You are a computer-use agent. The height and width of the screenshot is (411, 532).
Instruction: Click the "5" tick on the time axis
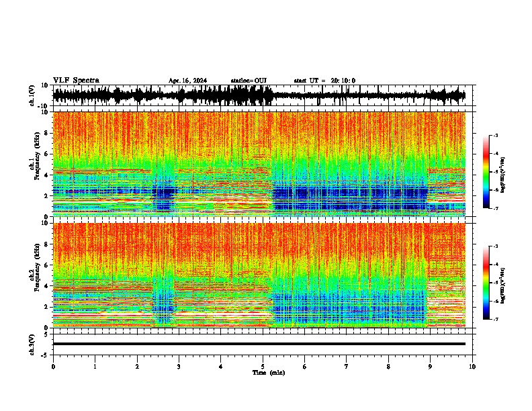pos(263,367)
